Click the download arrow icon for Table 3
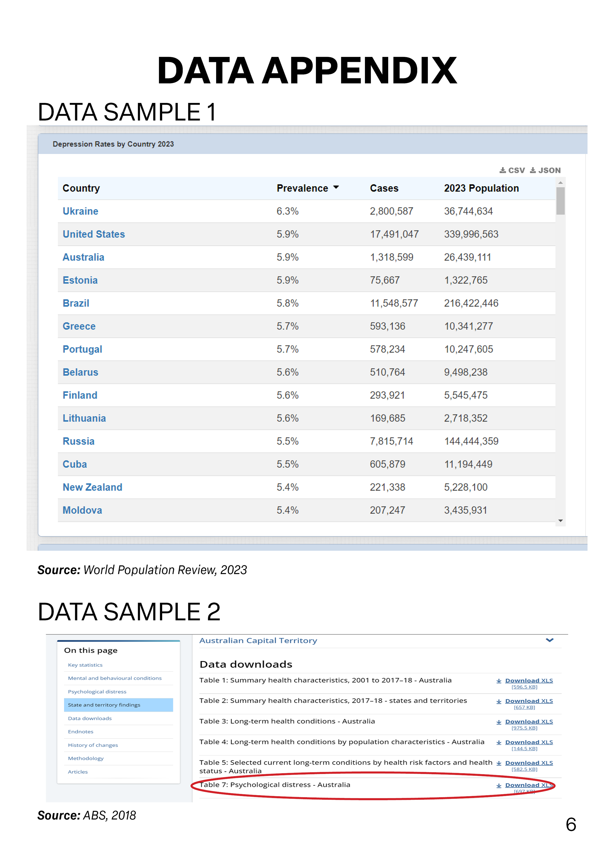The image size is (614, 868). click(x=499, y=722)
